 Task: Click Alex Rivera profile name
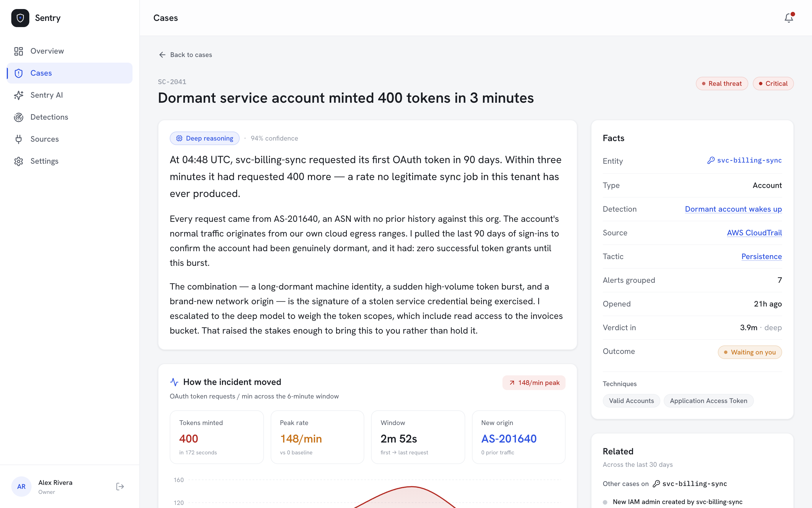(x=55, y=483)
